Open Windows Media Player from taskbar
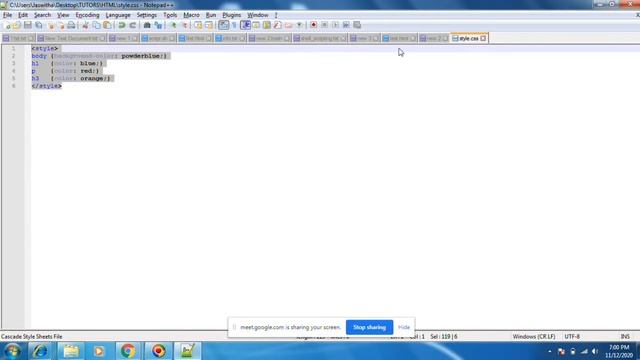This screenshot has height=360, width=640. pyautogui.click(x=99, y=351)
